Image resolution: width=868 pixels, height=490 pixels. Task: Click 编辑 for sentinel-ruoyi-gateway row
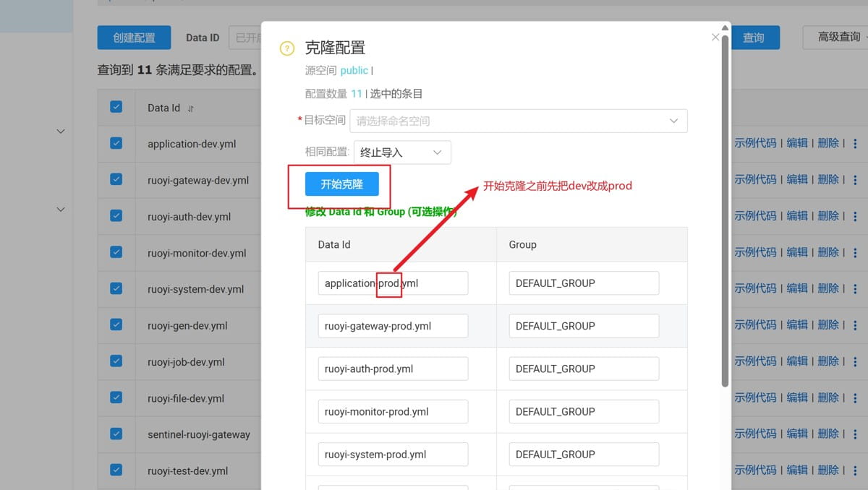click(x=797, y=434)
